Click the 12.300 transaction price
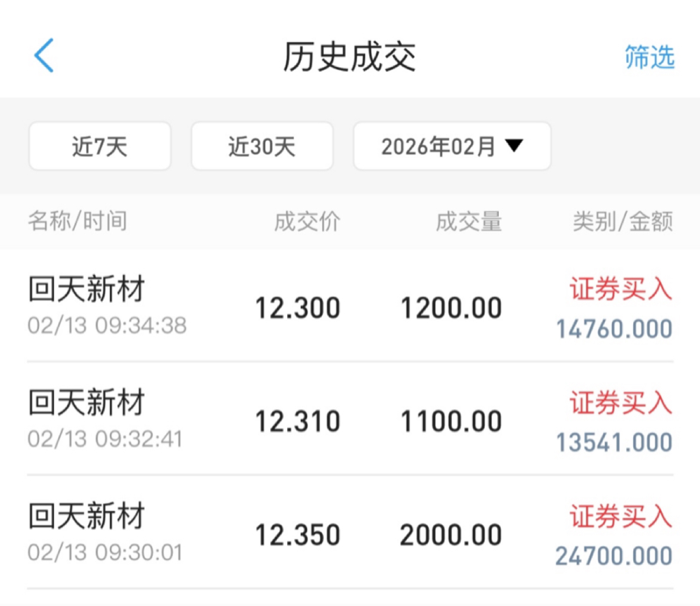Image resolution: width=700 pixels, height=606 pixels. 297,308
